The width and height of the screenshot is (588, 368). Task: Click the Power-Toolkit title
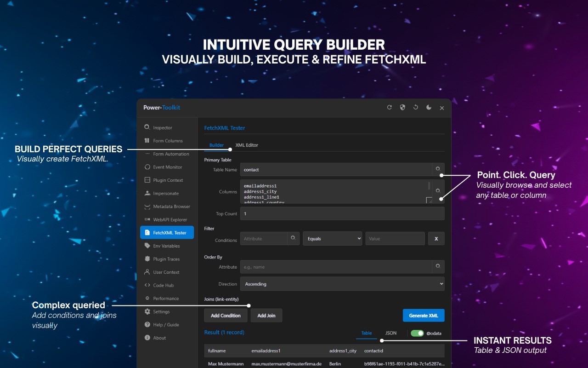pos(162,108)
